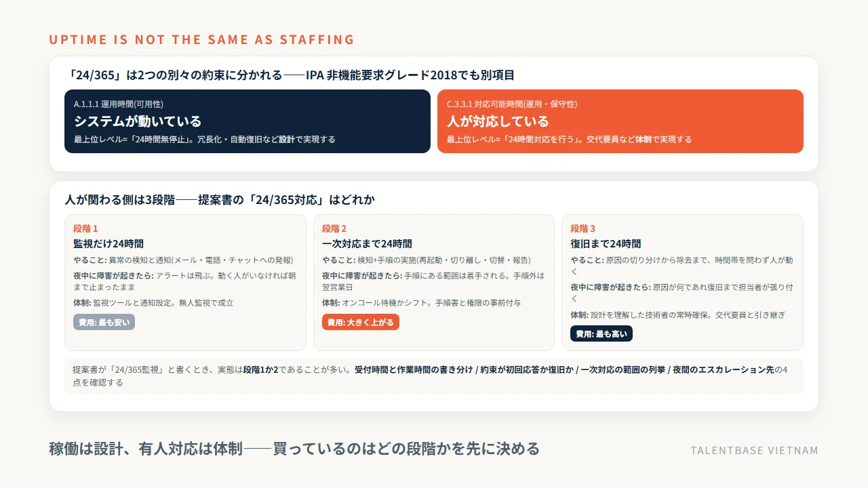Click the dark navy card 'システムが動いている'
The width and height of the screenshot is (868, 488).
point(248,121)
